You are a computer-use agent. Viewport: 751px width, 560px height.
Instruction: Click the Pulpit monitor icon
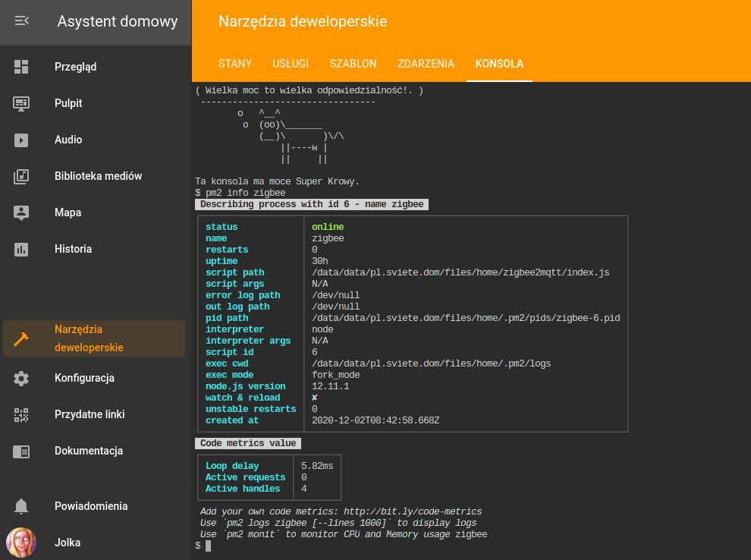pyautogui.click(x=21, y=103)
